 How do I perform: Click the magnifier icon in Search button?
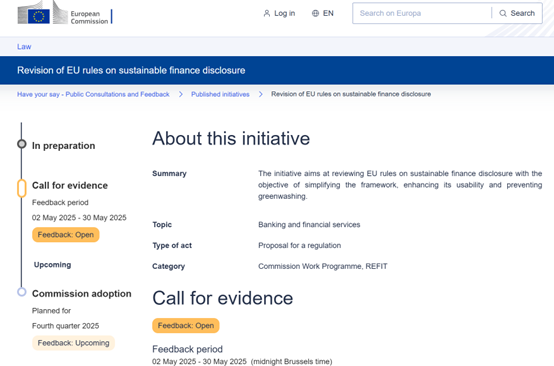click(x=503, y=13)
